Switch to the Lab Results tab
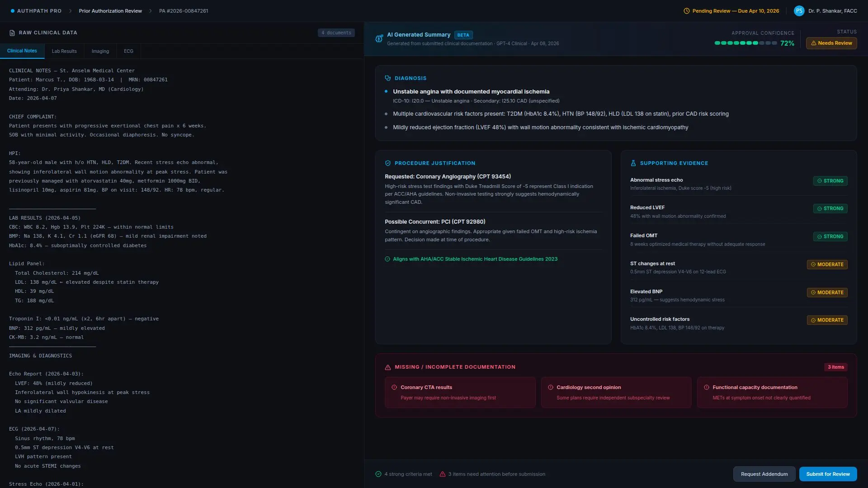 tap(64, 52)
